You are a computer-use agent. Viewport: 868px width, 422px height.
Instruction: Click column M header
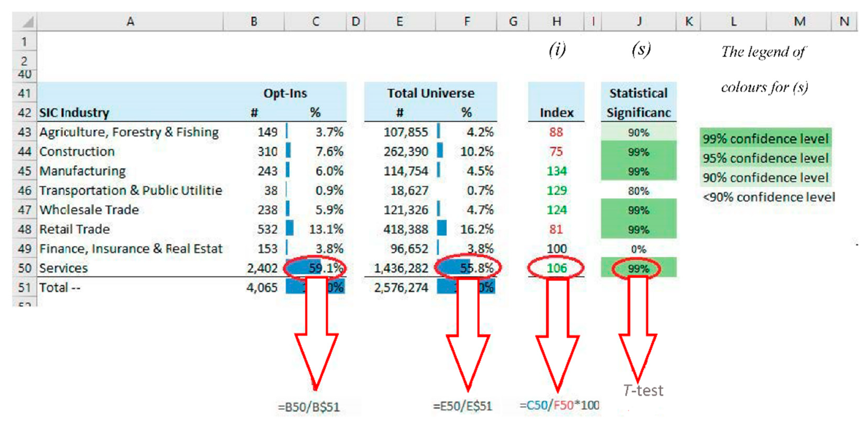click(x=799, y=21)
